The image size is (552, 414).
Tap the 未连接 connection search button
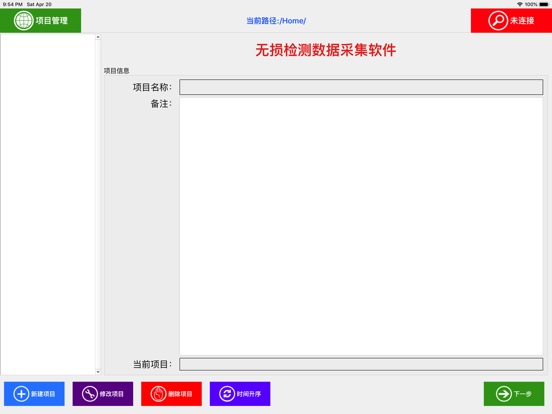[511, 20]
